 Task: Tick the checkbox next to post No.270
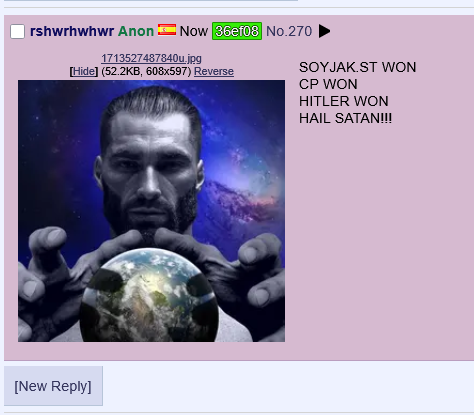(17, 32)
